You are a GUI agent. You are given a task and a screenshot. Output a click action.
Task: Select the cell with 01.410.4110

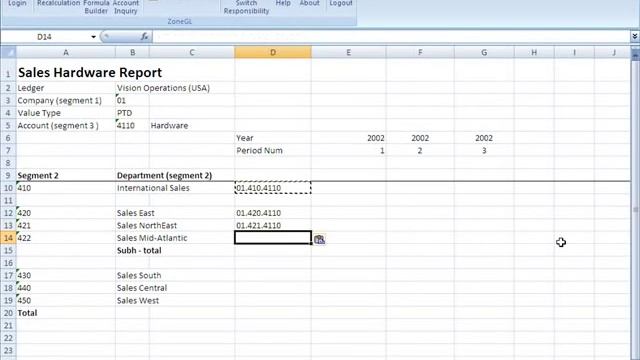[x=273, y=188]
